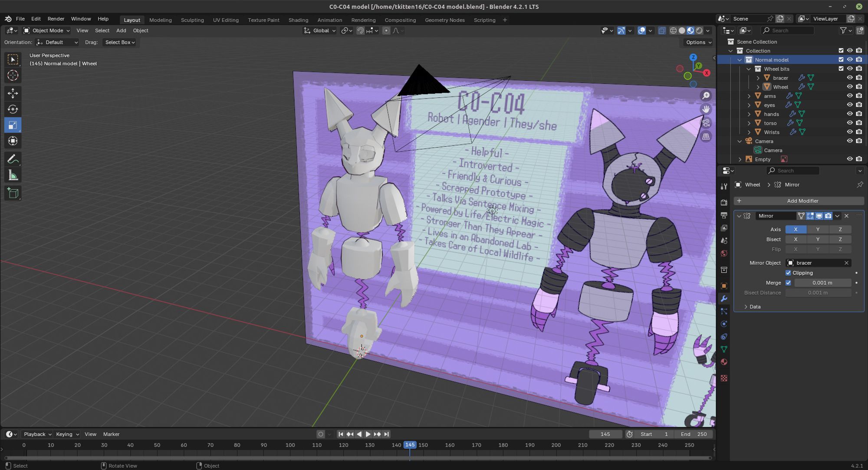
Task: Open the Object Data mesh properties tab
Action: [x=723, y=349]
